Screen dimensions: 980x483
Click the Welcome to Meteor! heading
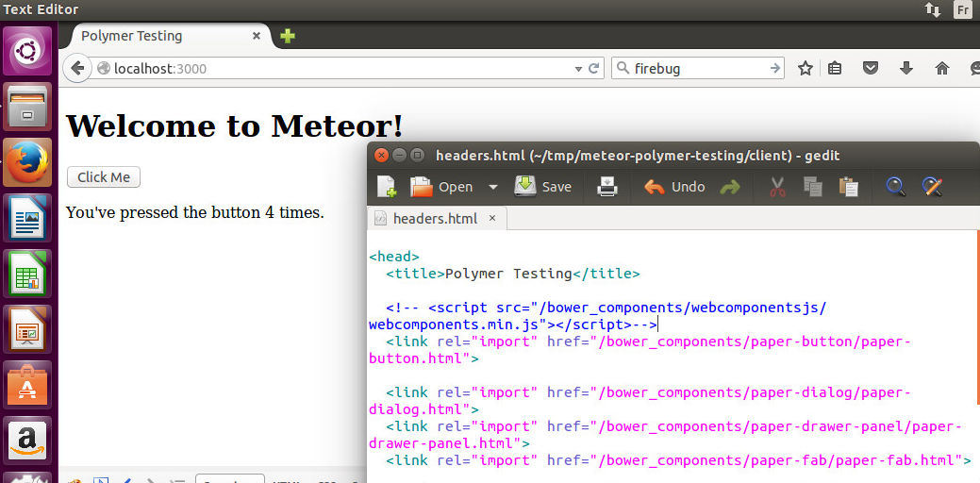point(234,125)
